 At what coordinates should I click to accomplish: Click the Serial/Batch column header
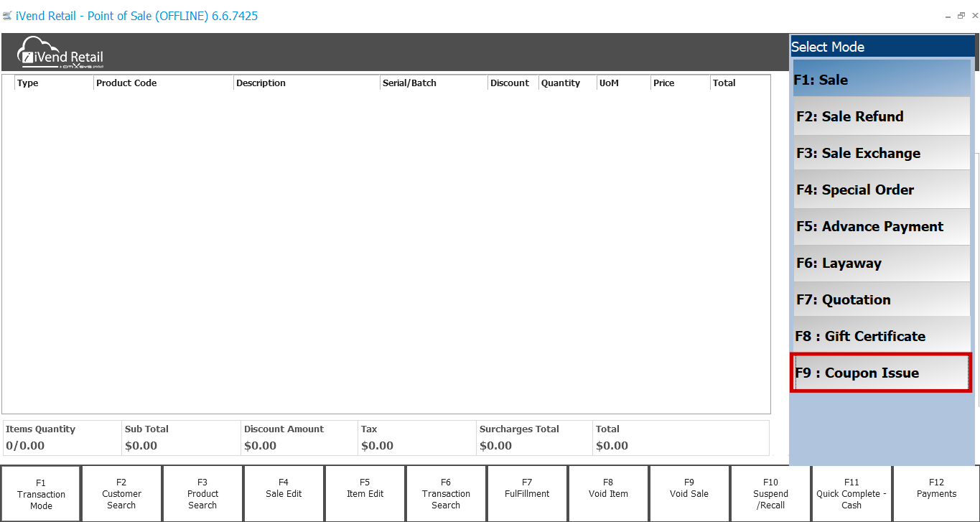434,83
